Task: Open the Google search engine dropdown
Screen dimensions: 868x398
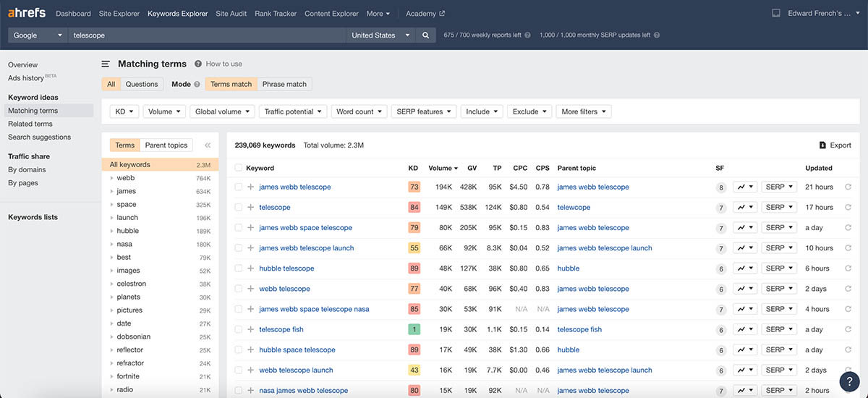Action: 38,35
